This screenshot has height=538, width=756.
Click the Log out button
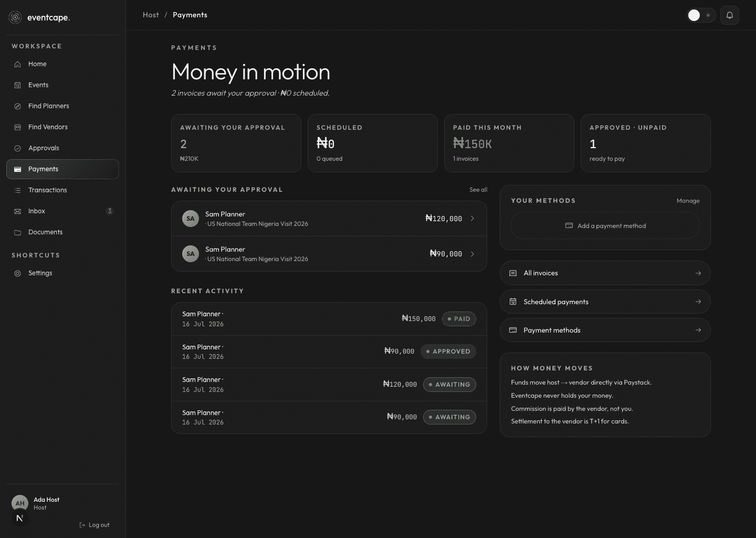click(94, 525)
